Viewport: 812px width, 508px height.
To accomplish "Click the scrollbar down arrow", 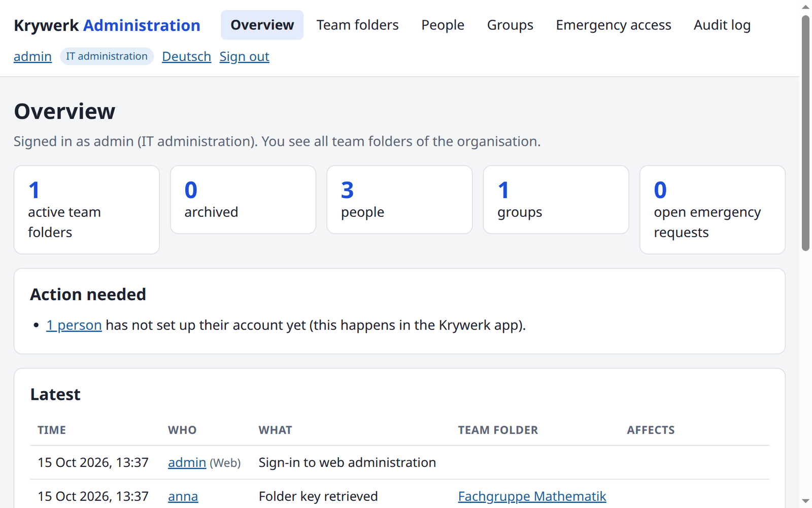I will [x=805, y=501].
